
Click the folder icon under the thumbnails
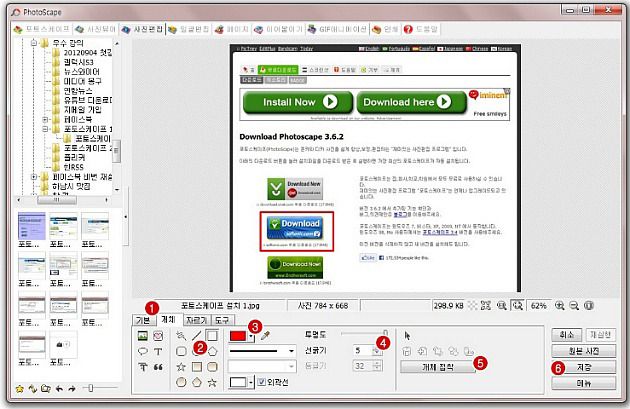46,389
